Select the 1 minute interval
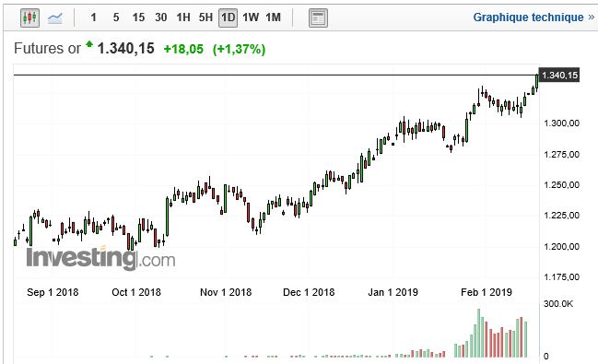 coord(93,18)
